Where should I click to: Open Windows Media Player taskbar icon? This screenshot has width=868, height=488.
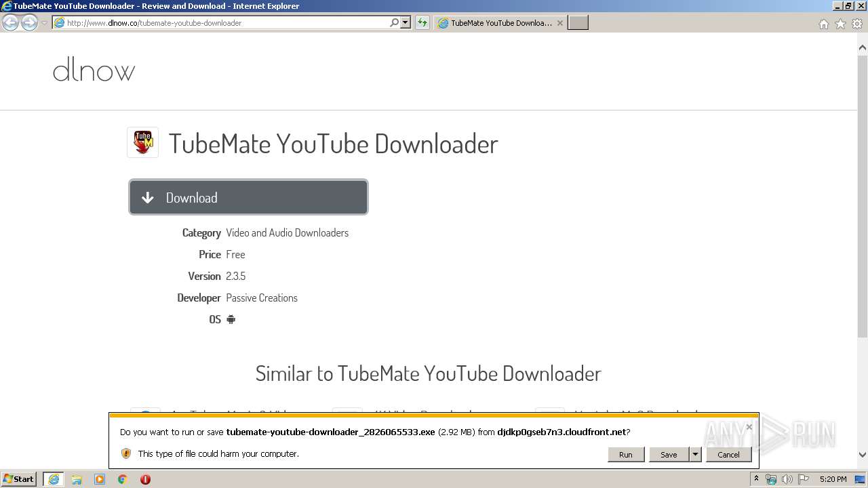(x=100, y=479)
